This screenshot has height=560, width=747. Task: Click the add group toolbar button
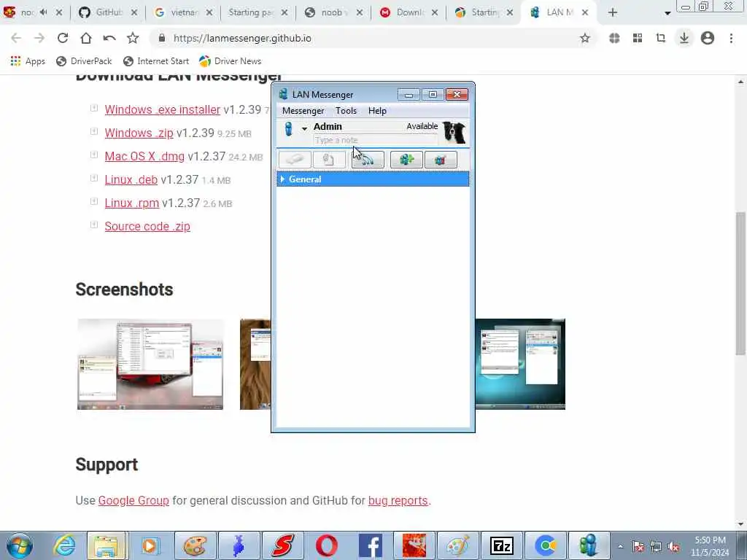click(x=406, y=160)
